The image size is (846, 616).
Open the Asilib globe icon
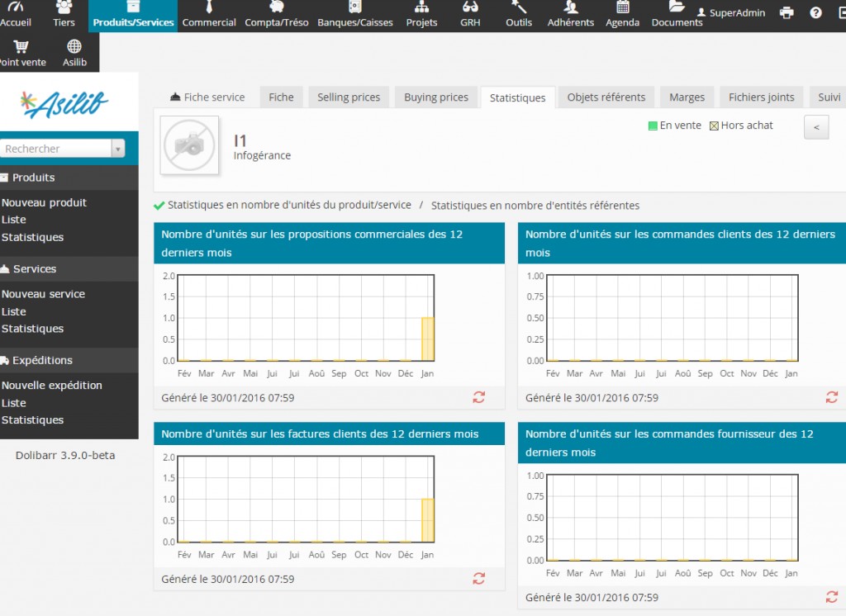pyautogui.click(x=74, y=48)
